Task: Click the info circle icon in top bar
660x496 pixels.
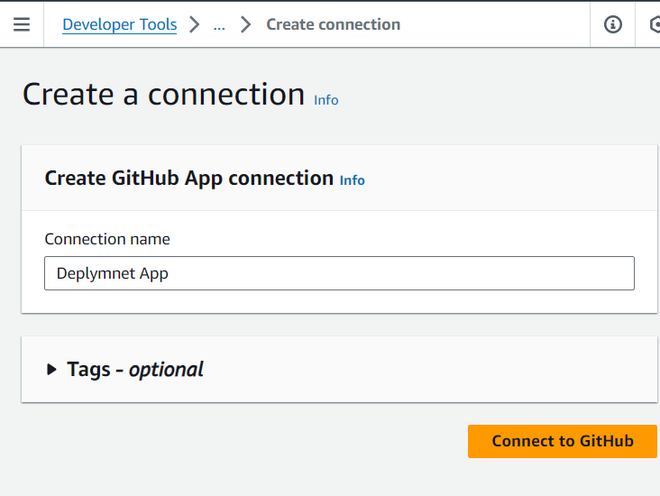Action: [x=613, y=25]
